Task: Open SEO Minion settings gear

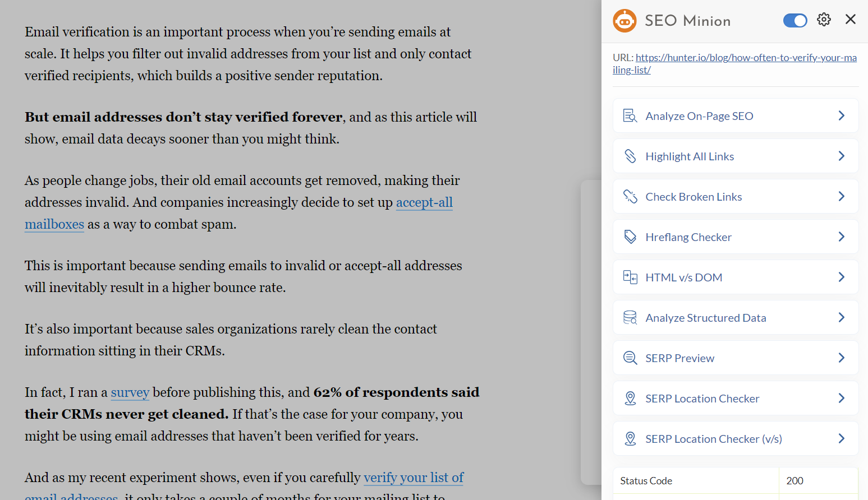Action: tap(824, 20)
